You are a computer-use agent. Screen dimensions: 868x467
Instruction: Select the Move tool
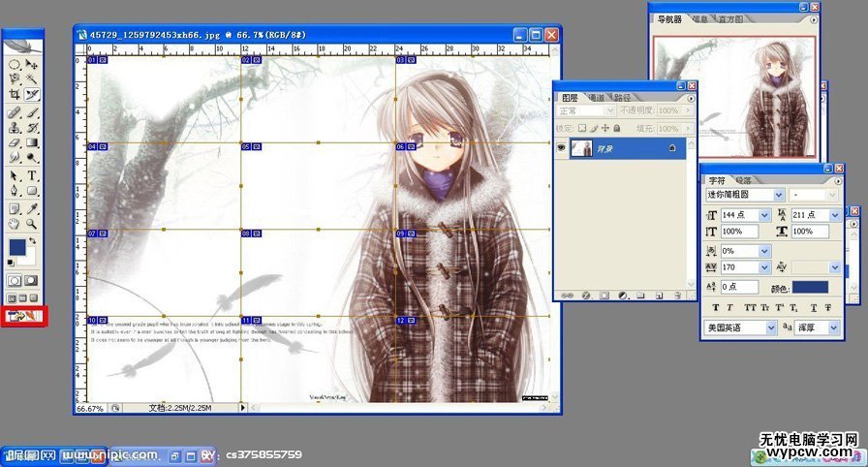point(32,65)
